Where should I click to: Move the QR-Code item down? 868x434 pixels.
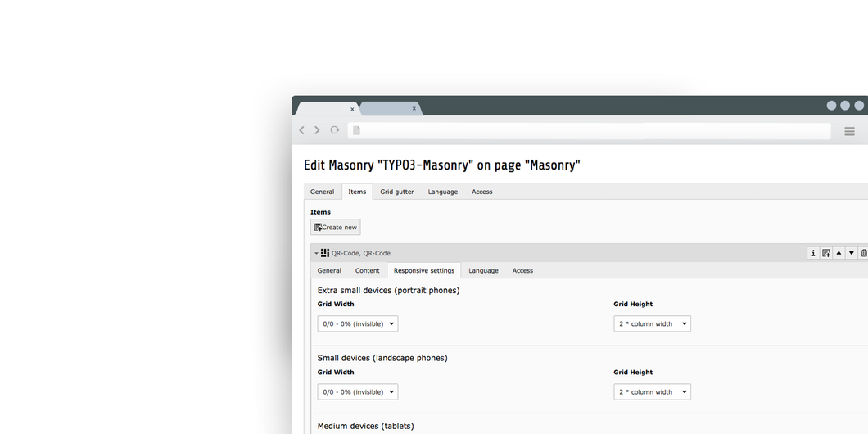[x=852, y=253]
